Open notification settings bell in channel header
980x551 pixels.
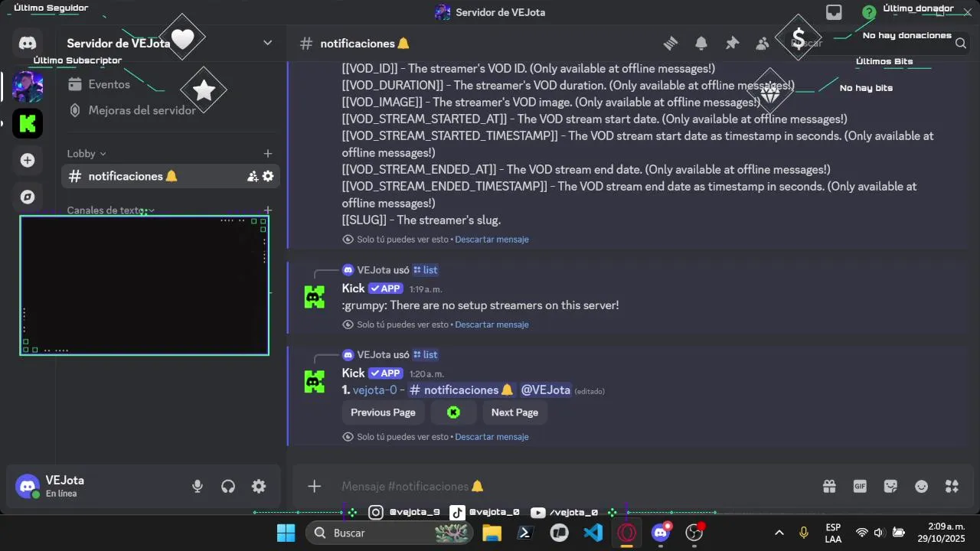pos(701,43)
